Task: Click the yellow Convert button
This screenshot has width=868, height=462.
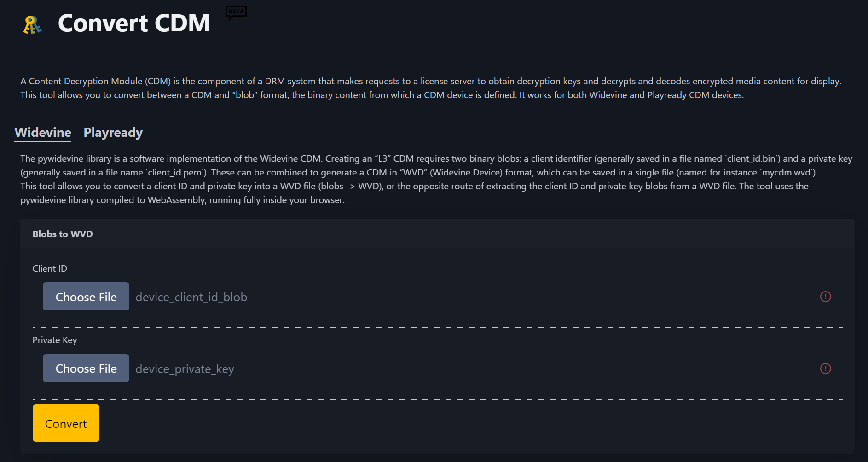Action: click(x=66, y=423)
